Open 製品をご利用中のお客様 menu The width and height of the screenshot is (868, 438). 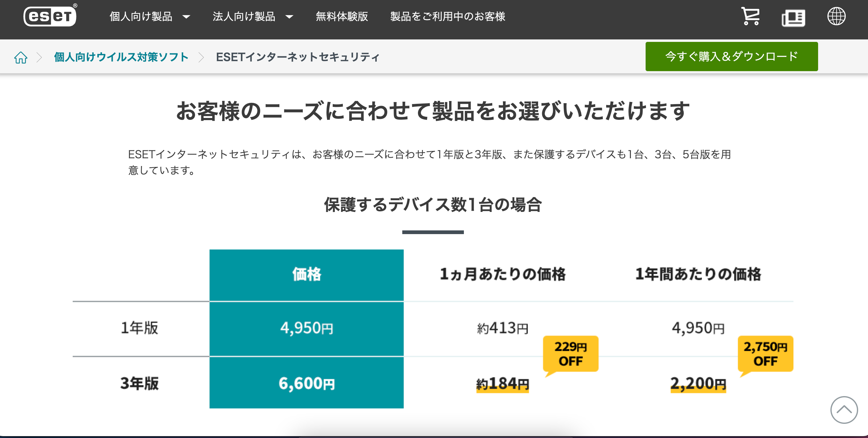click(x=448, y=16)
